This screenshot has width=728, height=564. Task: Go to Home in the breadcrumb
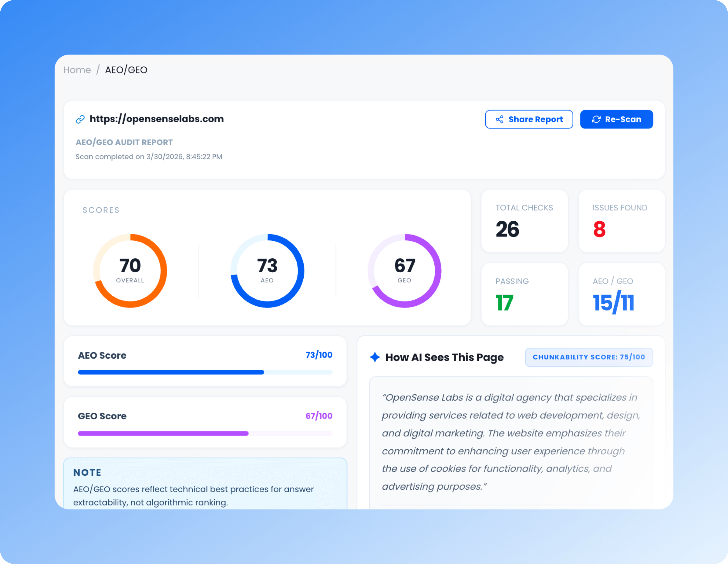tap(77, 70)
